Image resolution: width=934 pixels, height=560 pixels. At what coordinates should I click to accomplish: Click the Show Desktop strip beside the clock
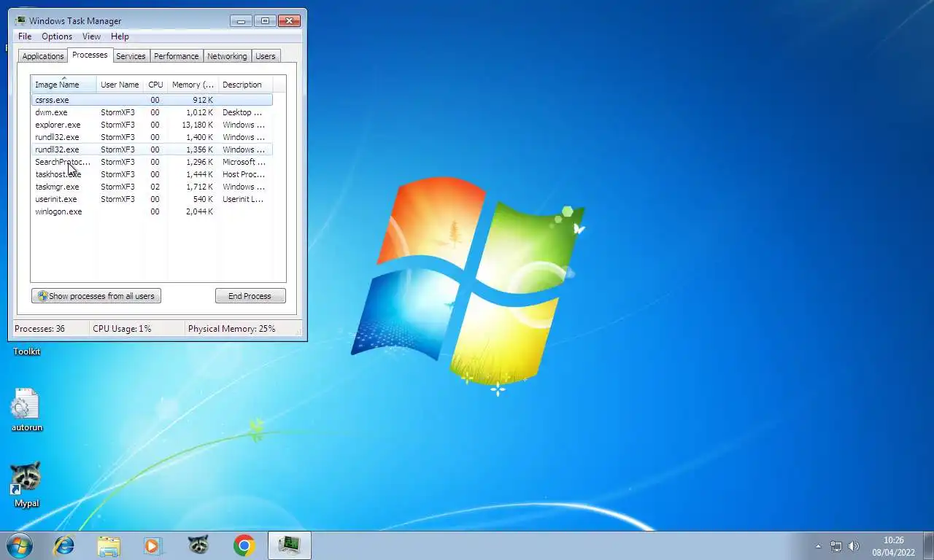928,546
